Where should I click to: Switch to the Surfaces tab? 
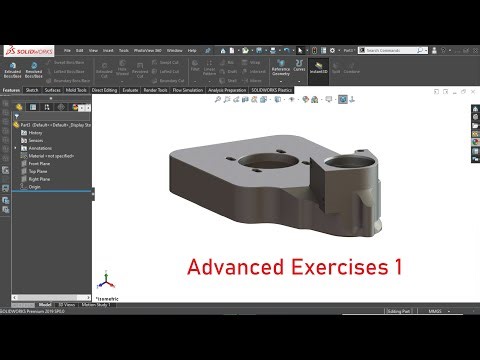point(53,90)
